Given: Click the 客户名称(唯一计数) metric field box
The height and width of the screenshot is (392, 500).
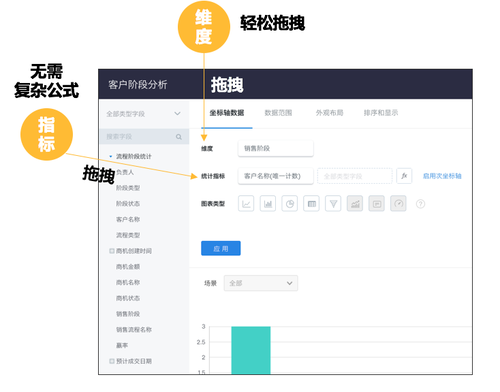Looking at the screenshot, I should click(276, 176).
